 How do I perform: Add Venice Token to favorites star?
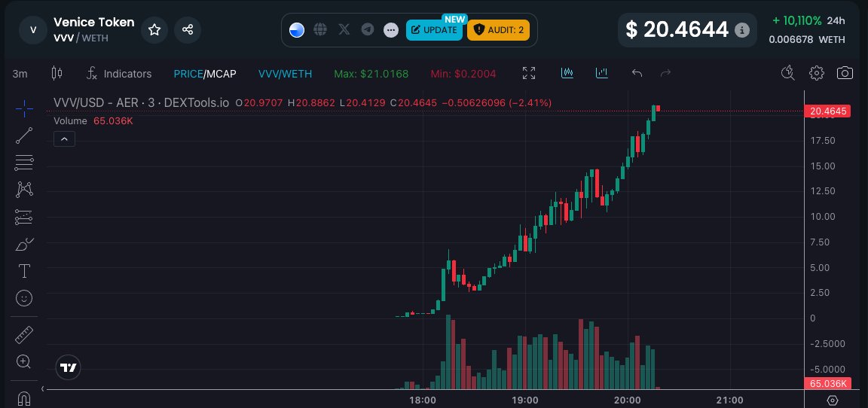point(154,30)
